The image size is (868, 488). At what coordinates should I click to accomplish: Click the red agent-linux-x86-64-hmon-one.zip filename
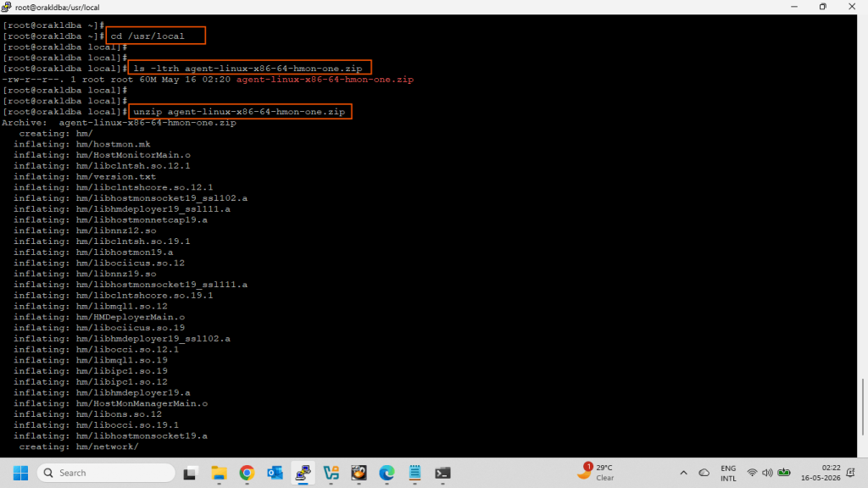pos(325,80)
